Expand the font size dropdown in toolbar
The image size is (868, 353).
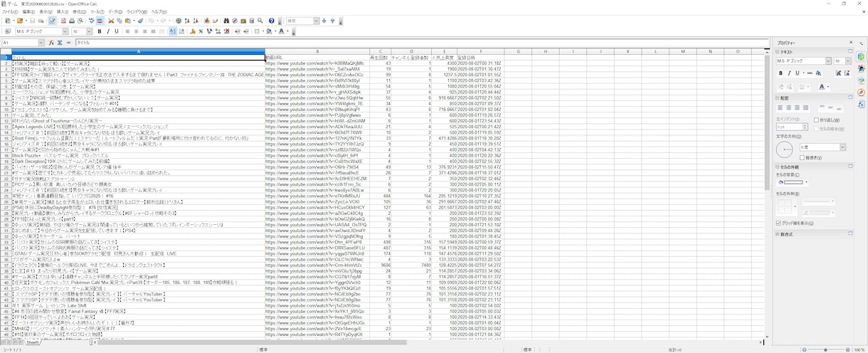(89, 31)
